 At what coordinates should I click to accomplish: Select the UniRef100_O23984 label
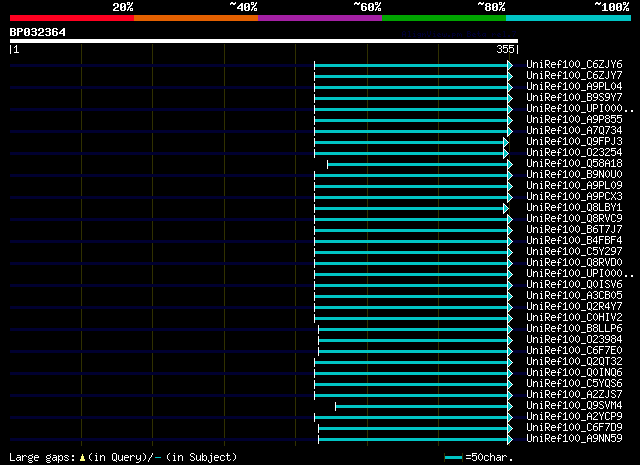point(574,340)
